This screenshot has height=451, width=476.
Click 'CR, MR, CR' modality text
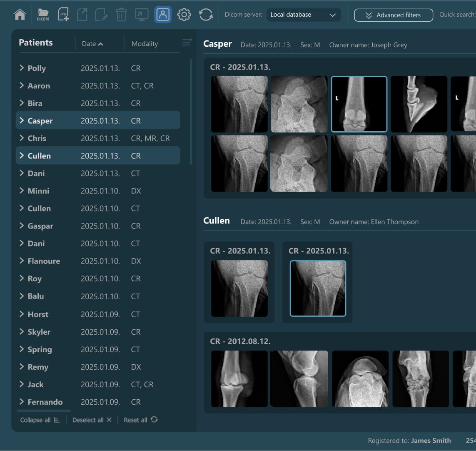coord(150,138)
